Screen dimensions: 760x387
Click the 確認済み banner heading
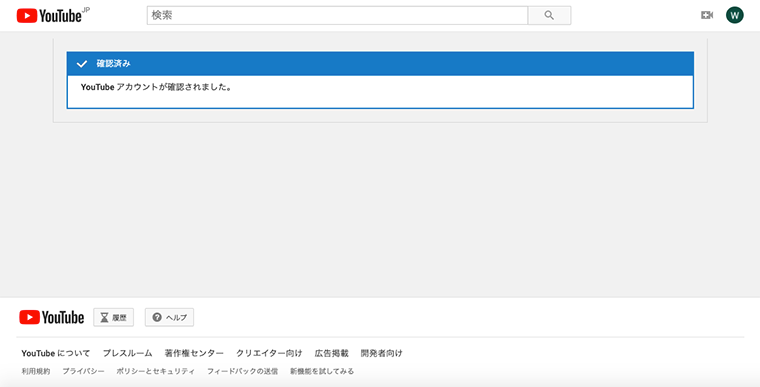pyautogui.click(x=113, y=64)
